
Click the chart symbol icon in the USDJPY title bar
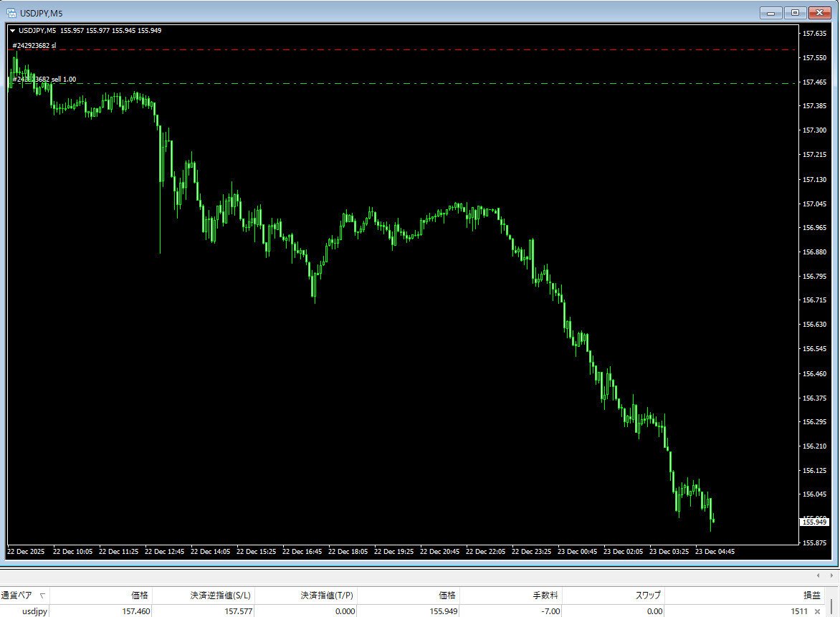click(x=13, y=12)
